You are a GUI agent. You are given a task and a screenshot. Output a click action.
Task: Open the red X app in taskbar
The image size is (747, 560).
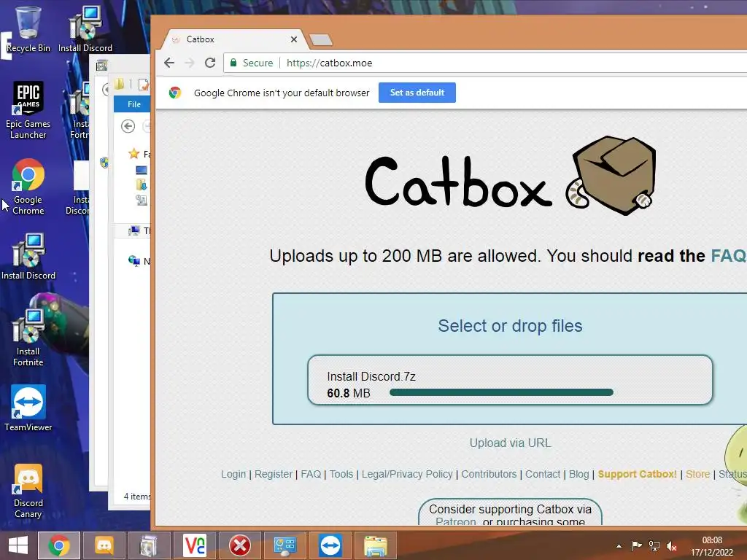(240, 545)
